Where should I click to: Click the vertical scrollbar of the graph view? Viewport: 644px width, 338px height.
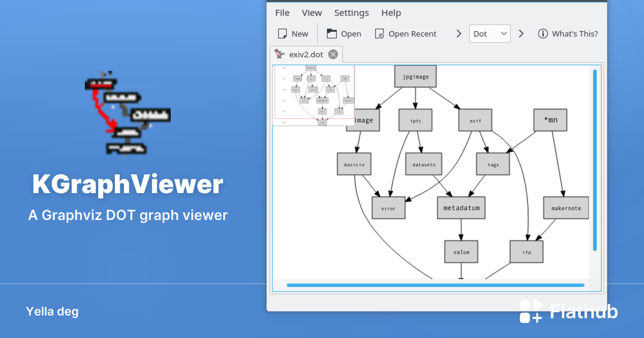coord(595,161)
